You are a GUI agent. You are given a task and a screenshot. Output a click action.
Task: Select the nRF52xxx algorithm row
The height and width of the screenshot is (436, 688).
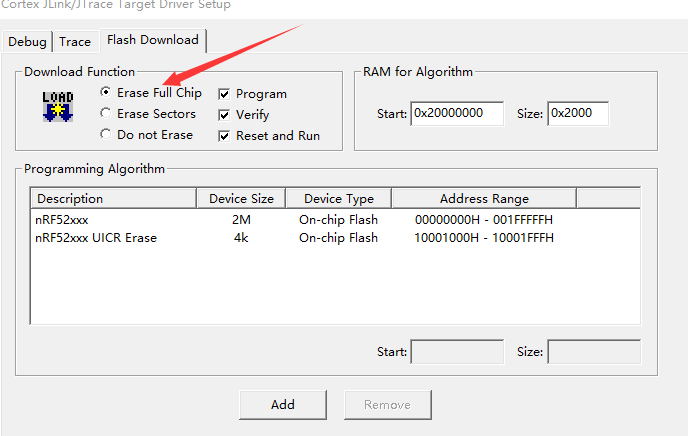tap(335, 220)
